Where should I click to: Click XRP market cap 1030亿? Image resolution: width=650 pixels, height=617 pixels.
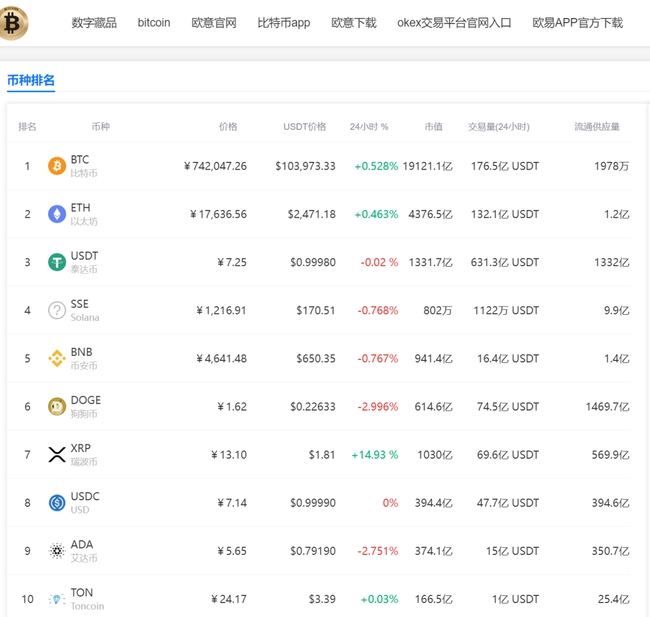(435, 455)
